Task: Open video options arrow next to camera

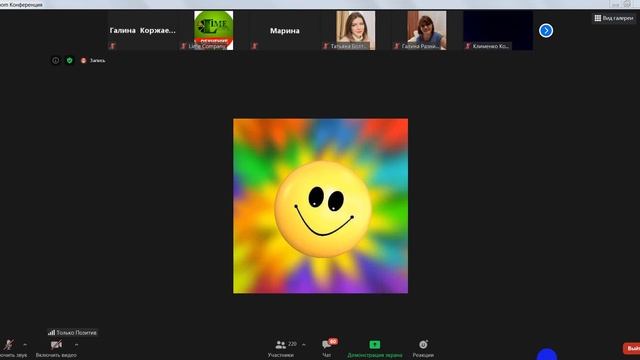Action: 76,345
